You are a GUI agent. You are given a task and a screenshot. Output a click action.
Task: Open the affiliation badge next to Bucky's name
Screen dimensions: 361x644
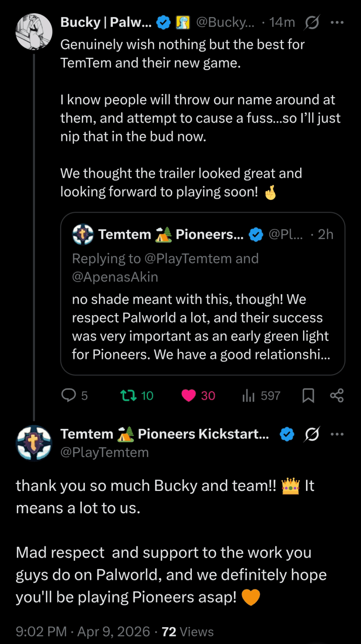coord(183,23)
